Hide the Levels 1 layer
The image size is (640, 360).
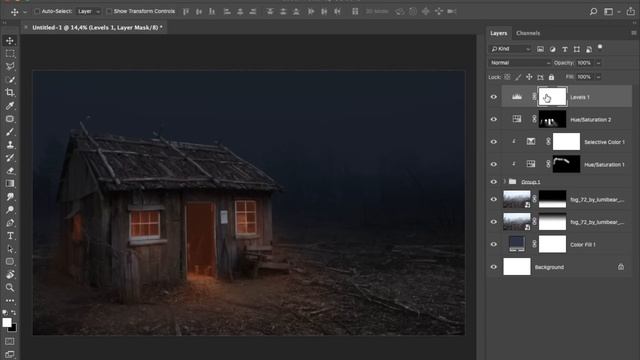[494, 97]
